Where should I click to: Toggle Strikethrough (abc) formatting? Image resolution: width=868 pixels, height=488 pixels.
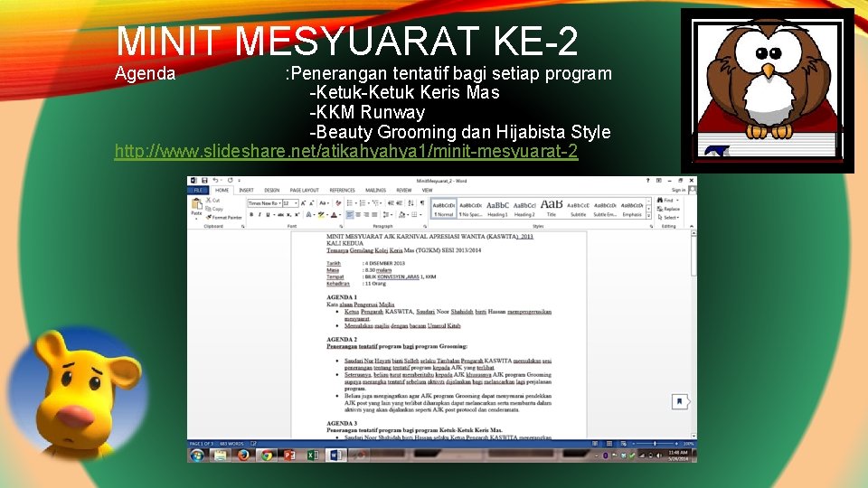[x=280, y=215]
